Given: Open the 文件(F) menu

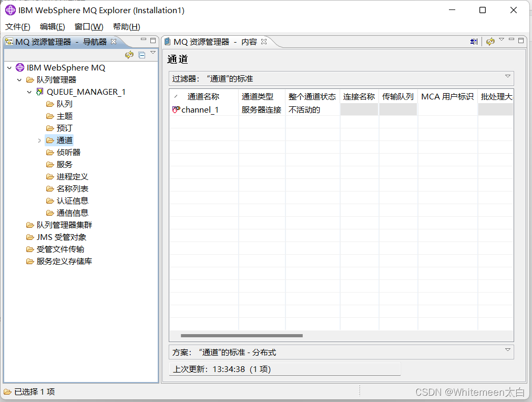Looking at the screenshot, I should [18, 26].
